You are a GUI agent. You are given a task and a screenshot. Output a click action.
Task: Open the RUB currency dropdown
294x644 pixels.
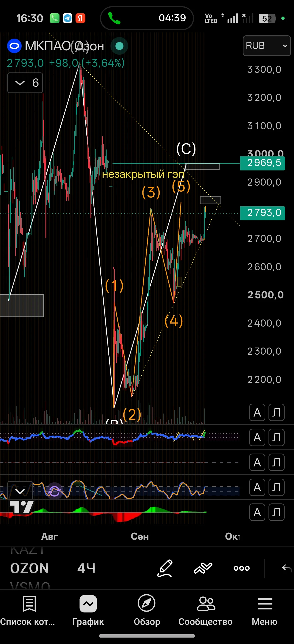[266, 46]
